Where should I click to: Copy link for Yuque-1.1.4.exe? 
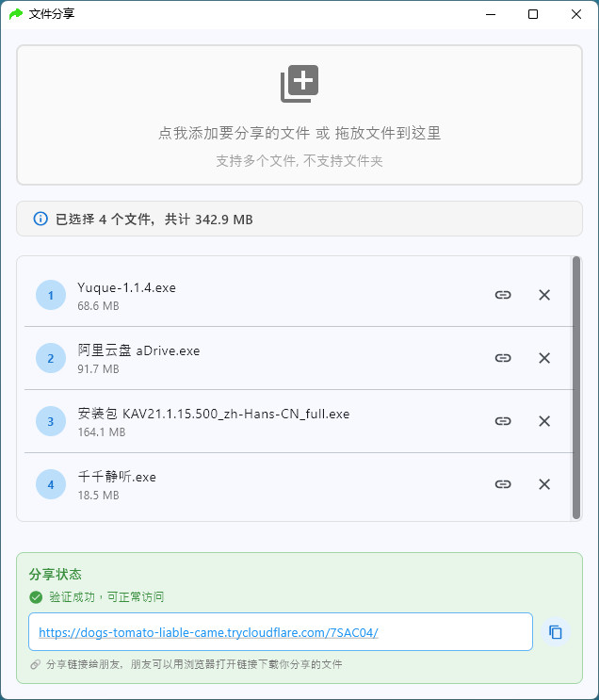tap(503, 295)
